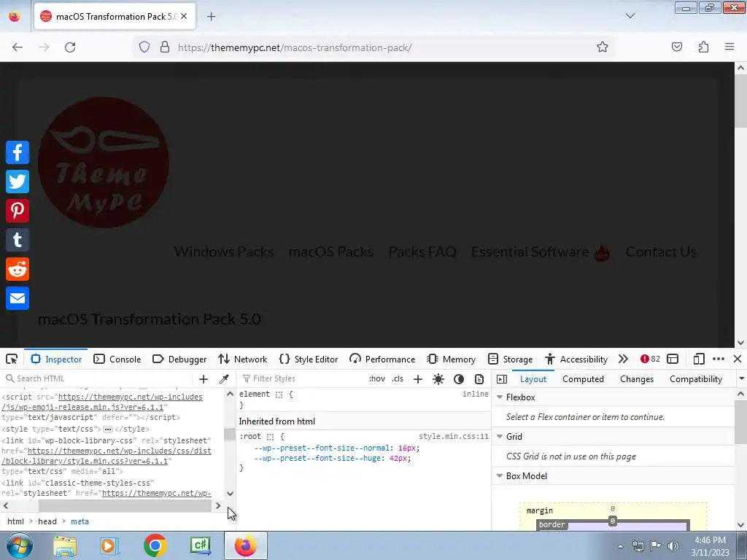The height and width of the screenshot is (560, 747).
Task: Share by email sidebar icon
Action: pos(18,298)
